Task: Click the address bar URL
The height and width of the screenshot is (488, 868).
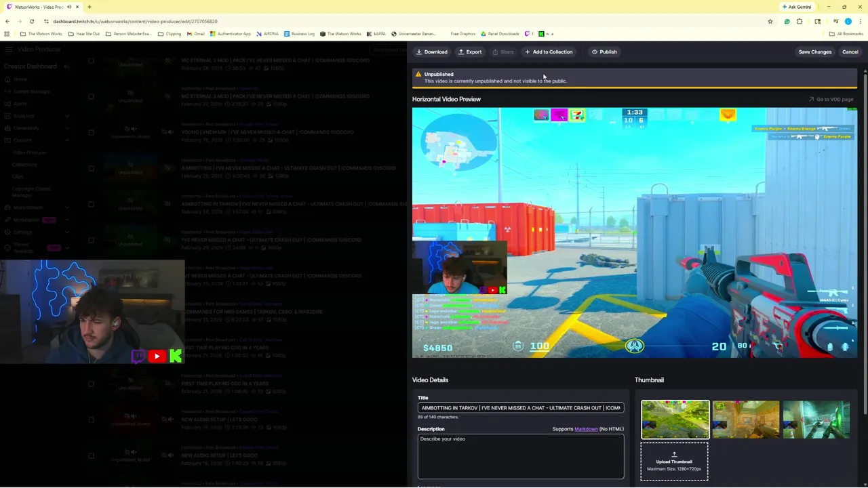Action: [x=135, y=22]
